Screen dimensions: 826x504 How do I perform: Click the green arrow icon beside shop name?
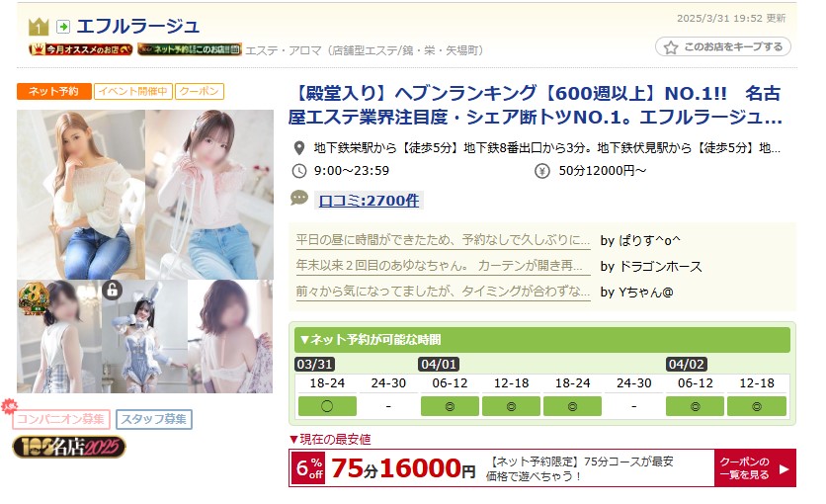point(63,27)
